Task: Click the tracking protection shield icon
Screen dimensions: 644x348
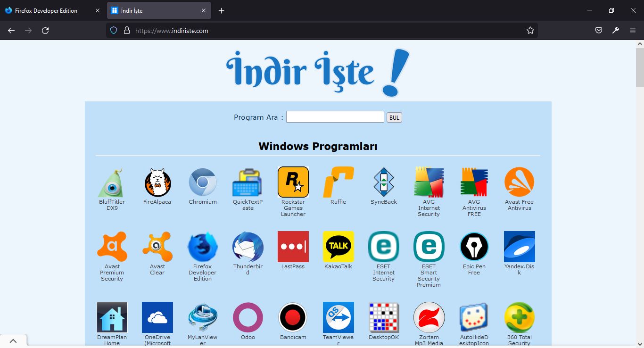Action: point(114,31)
